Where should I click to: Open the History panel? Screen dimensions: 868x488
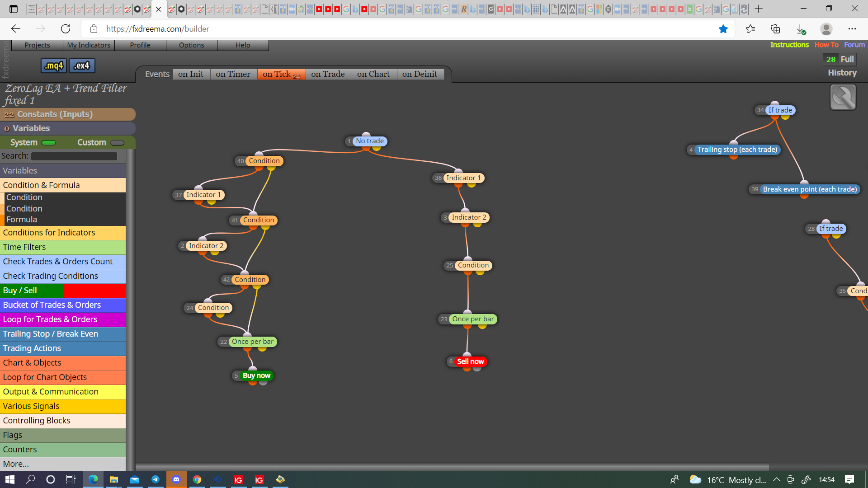[842, 73]
